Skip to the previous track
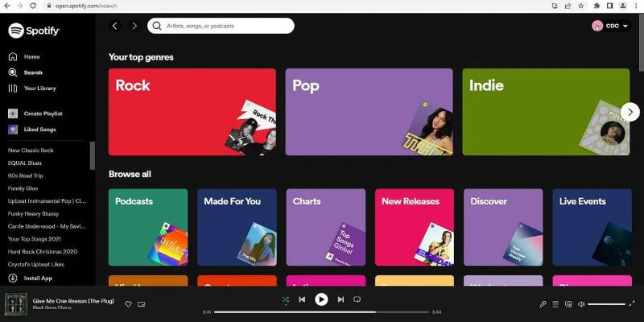This screenshot has height=322, width=644. click(302, 299)
